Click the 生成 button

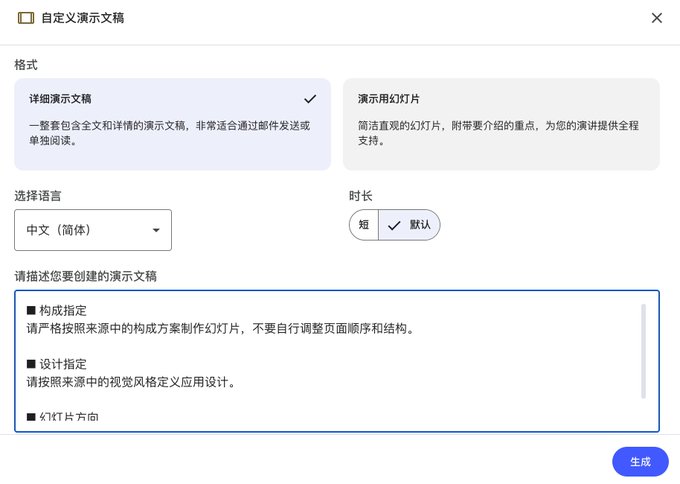[x=640, y=462]
